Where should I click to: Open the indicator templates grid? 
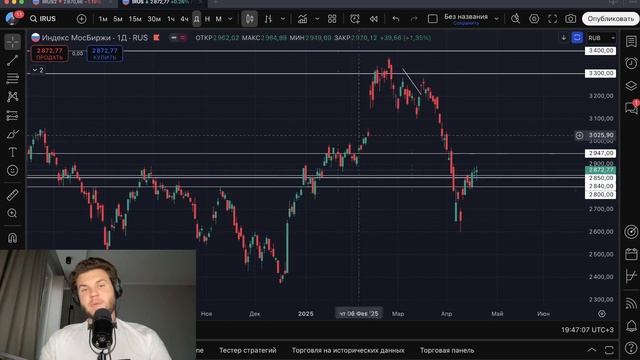coord(332,19)
